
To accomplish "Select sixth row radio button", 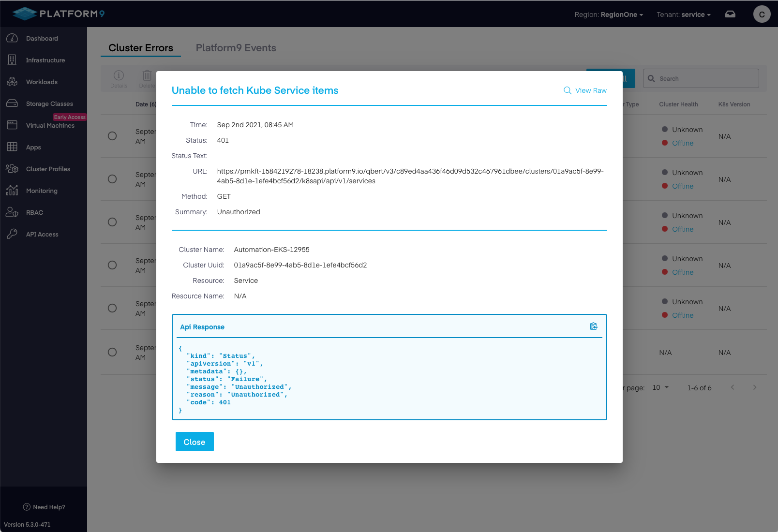I will coord(112,352).
